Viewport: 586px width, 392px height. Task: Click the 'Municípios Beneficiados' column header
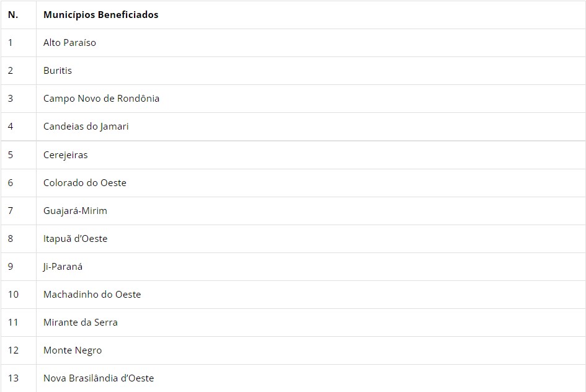pyautogui.click(x=100, y=15)
